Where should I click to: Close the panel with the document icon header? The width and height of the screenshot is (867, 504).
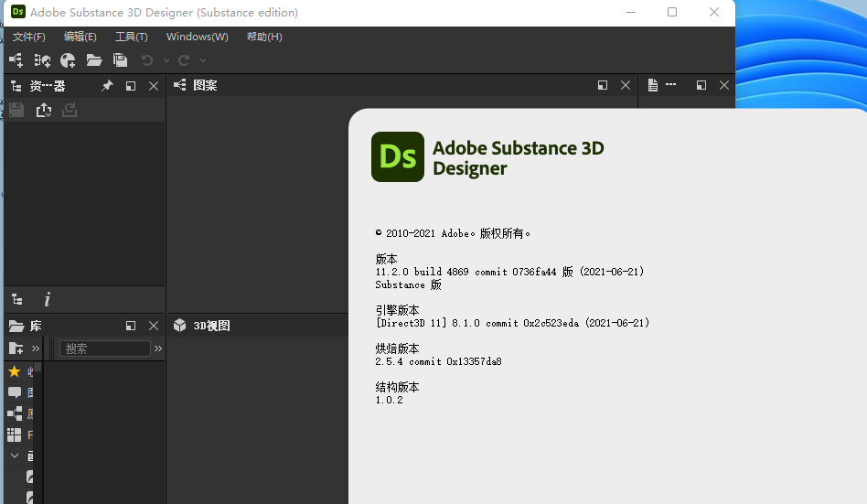coord(724,85)
